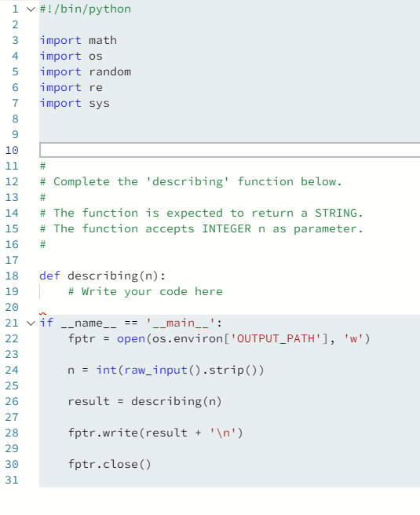
Task: Click the "if __name__ == '__main__':" line
Action: 131,323
